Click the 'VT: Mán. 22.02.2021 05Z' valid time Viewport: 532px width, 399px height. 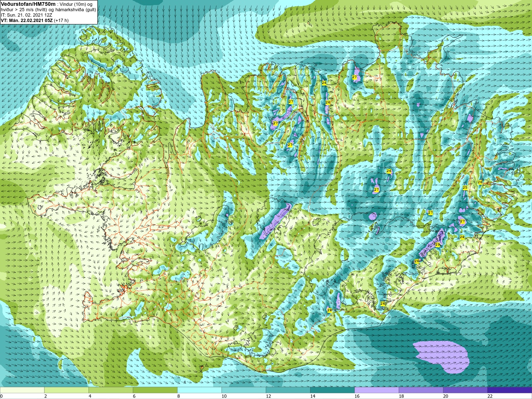(x=27, y=20)
